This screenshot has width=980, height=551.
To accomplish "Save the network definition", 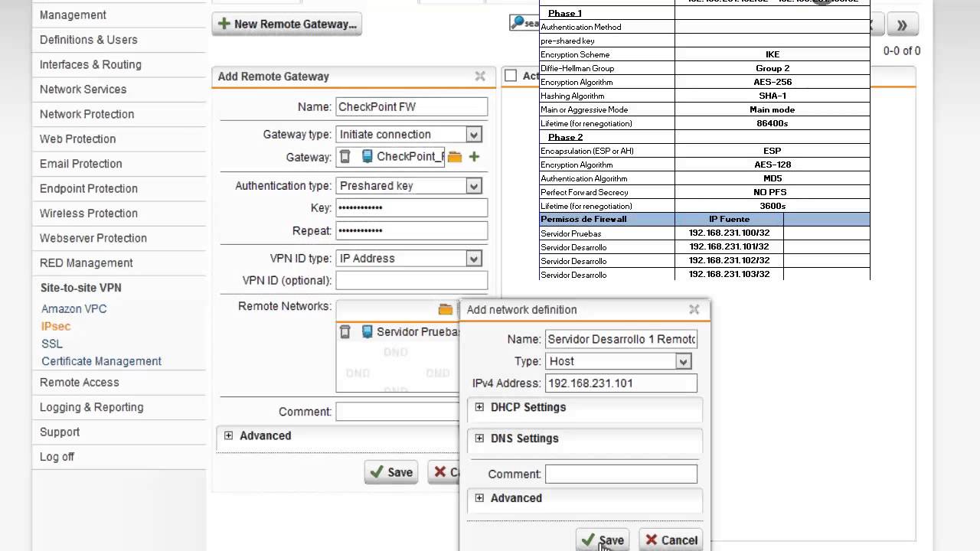I will [603, 540].
